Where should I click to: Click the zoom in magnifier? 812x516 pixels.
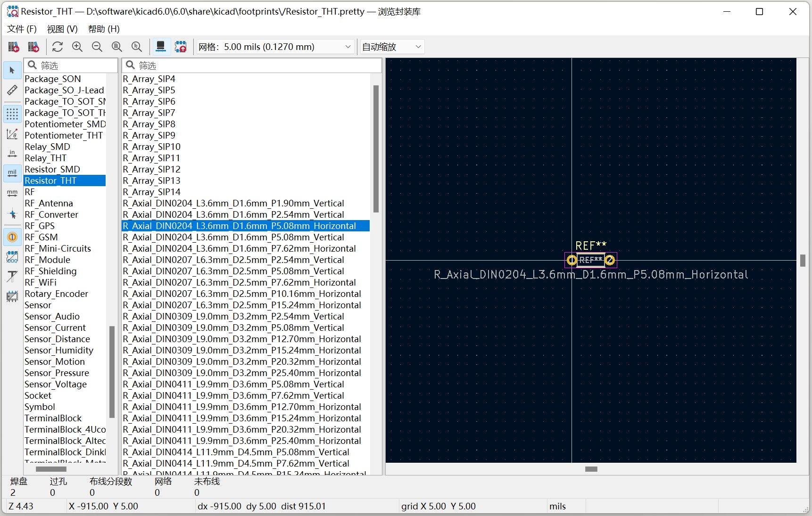coord(77,47)
